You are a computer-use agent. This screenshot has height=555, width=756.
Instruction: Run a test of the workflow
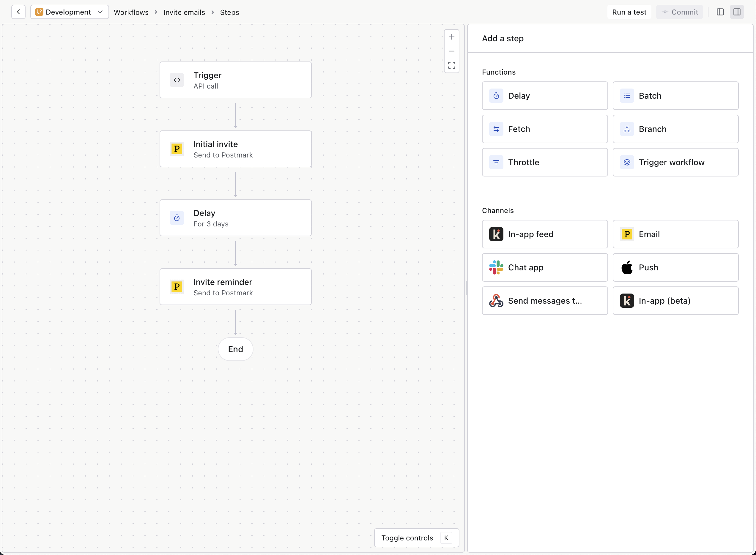point(629,12)
